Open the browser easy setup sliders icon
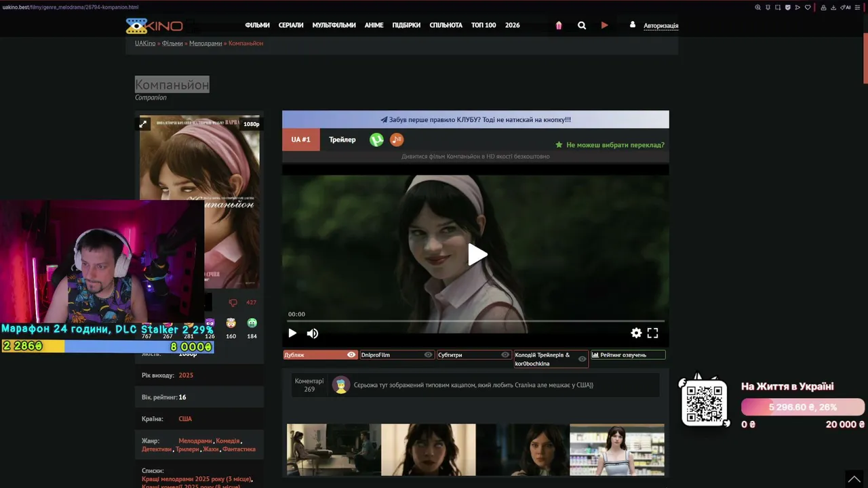 pyautogui.click(x=859, y=7)
